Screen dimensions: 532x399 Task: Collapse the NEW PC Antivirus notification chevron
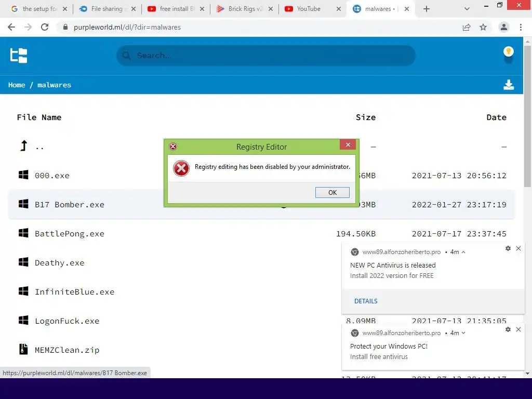[463, 252]
